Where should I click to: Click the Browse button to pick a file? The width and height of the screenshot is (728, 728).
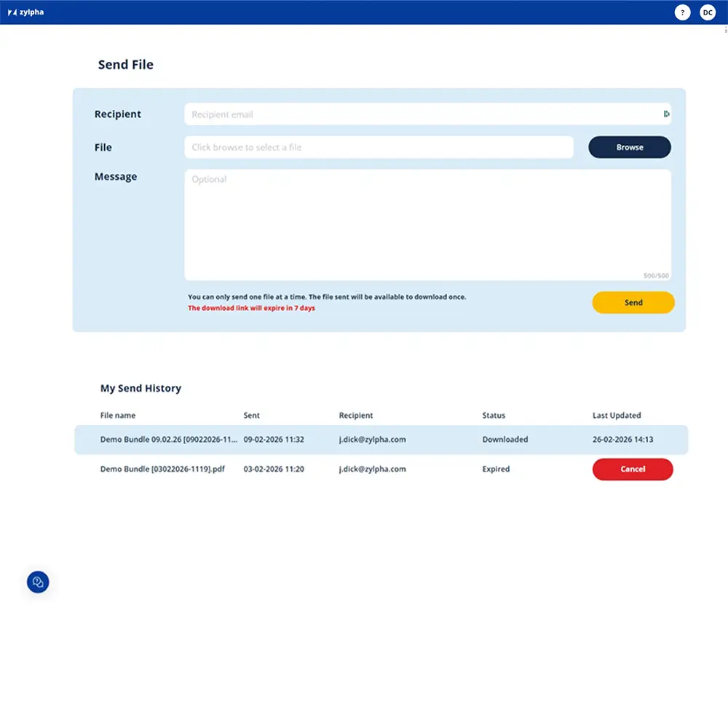629,147
